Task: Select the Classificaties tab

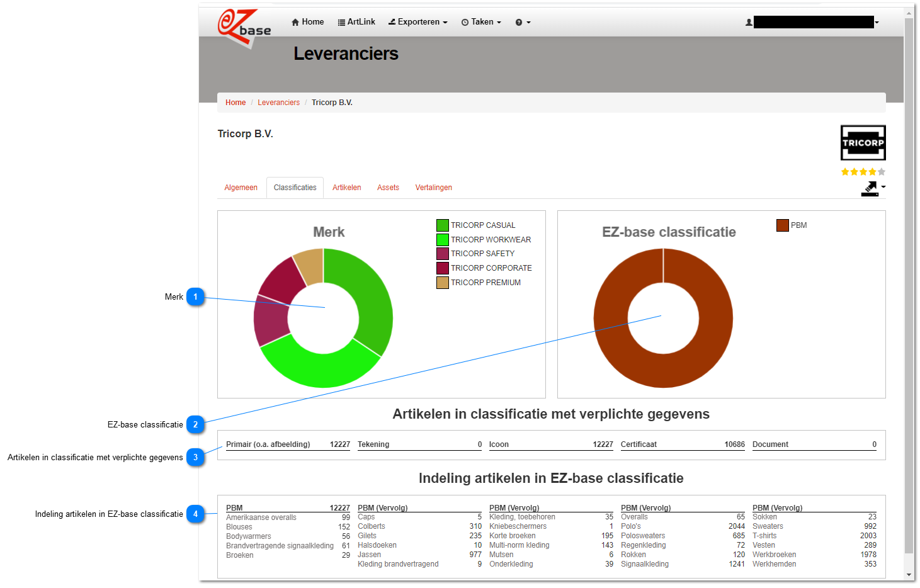Action: 295,188
